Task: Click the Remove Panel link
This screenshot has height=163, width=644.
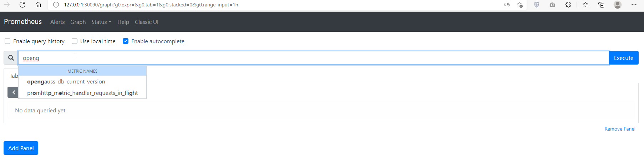Action: [x=620, y=129]
